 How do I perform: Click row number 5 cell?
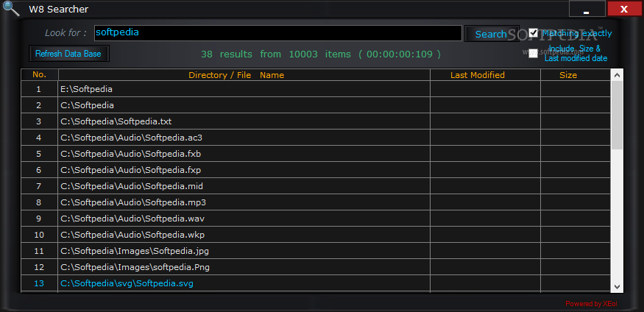40,154
